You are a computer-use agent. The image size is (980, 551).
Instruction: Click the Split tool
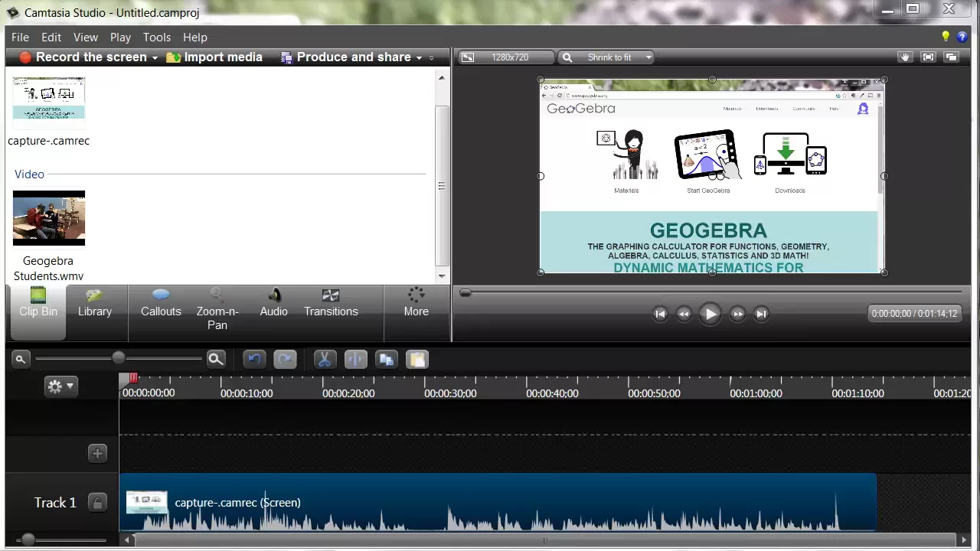pyautogui.click(x=355, y=360)
